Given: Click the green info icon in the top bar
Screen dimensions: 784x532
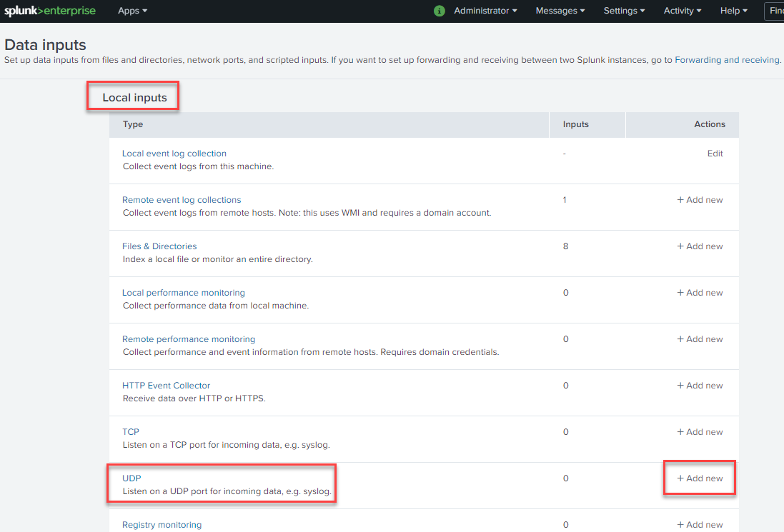Looking at the screenshot, I should point(439,11).
